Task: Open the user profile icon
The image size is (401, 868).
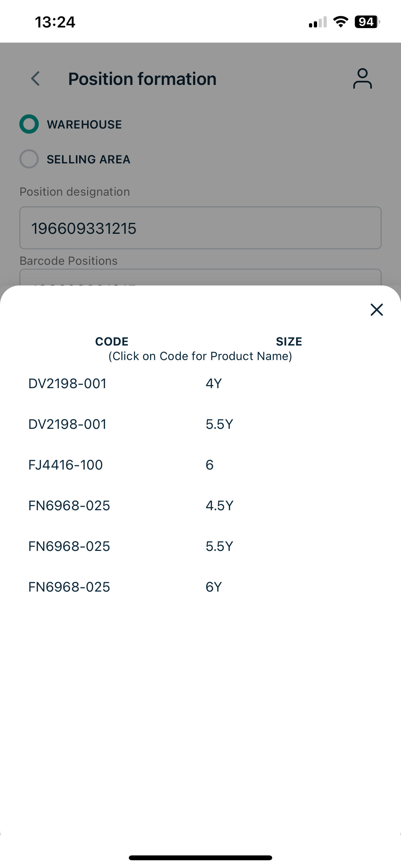Action: coord(362,78)
